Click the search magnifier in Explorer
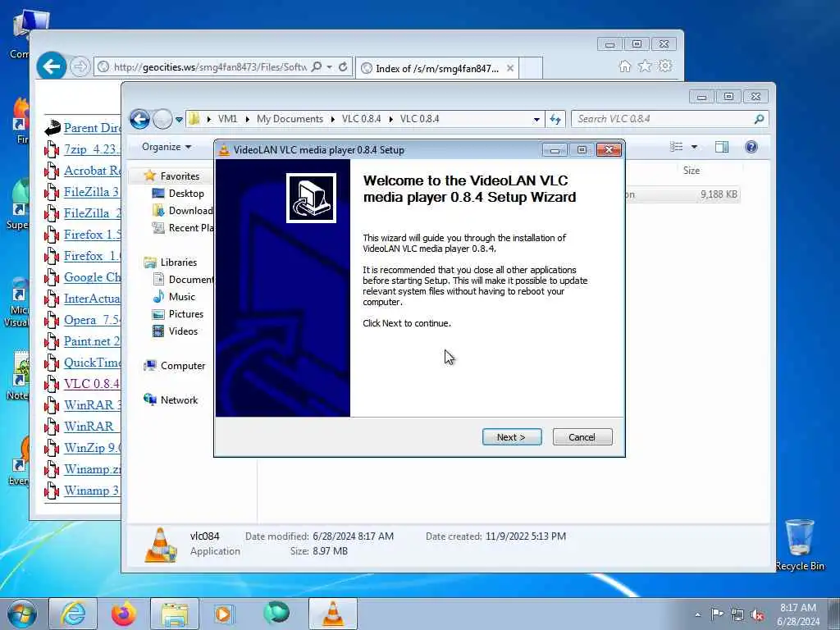 (759, 119)
